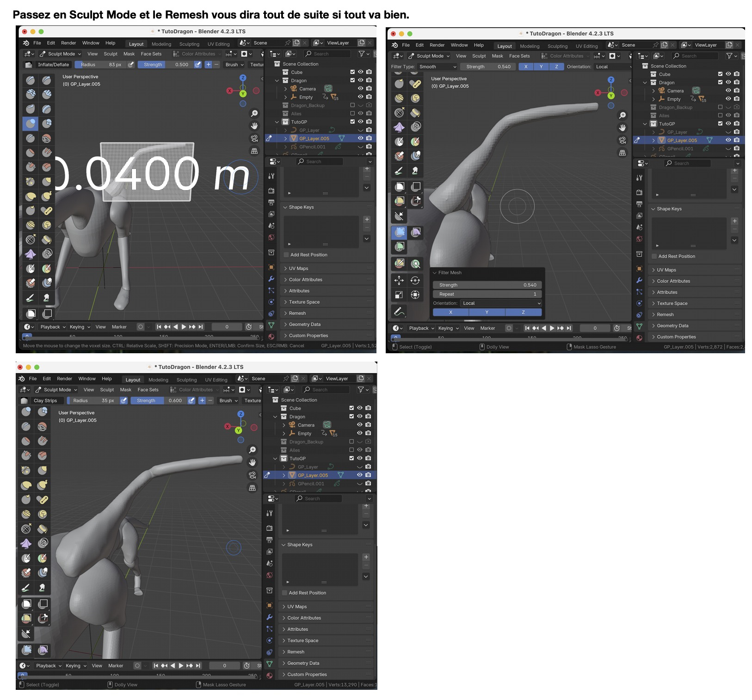
Task: Click the Play button in Clay Strips window timeline
Action: pos(181,665)
